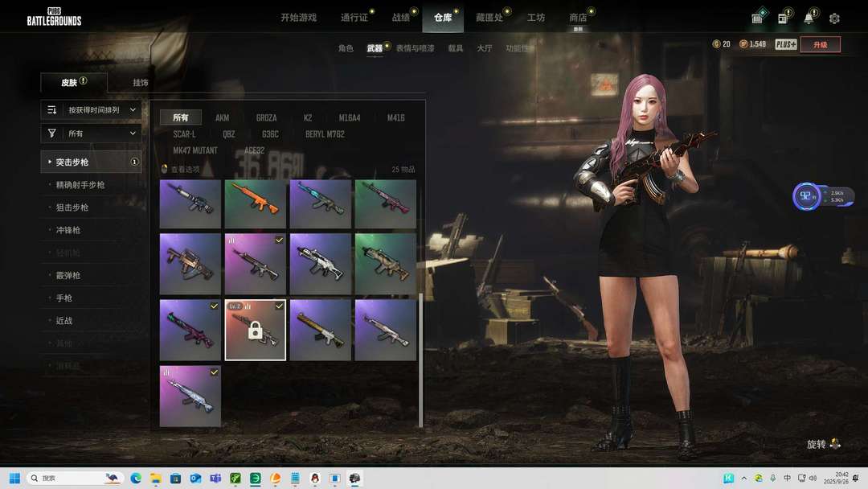Choose the 近战 category
Image resolution: width=868 pixels, height=489 pixels.
pos(64,321)
